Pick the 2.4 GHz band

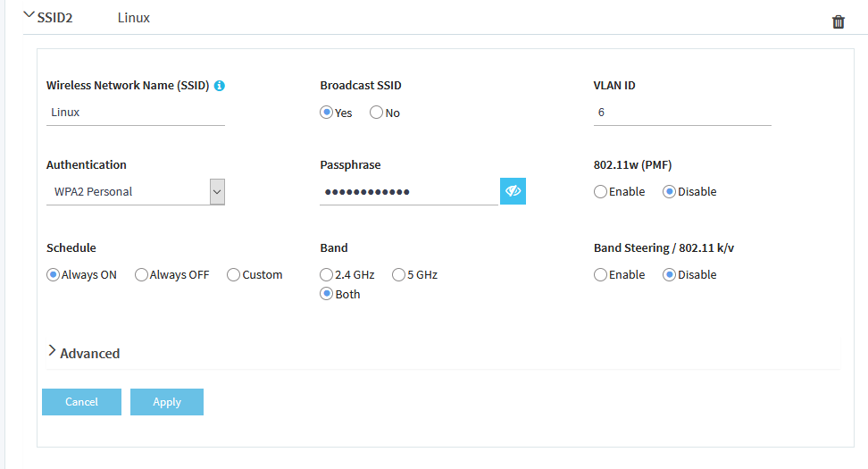[x=326, y=274]
